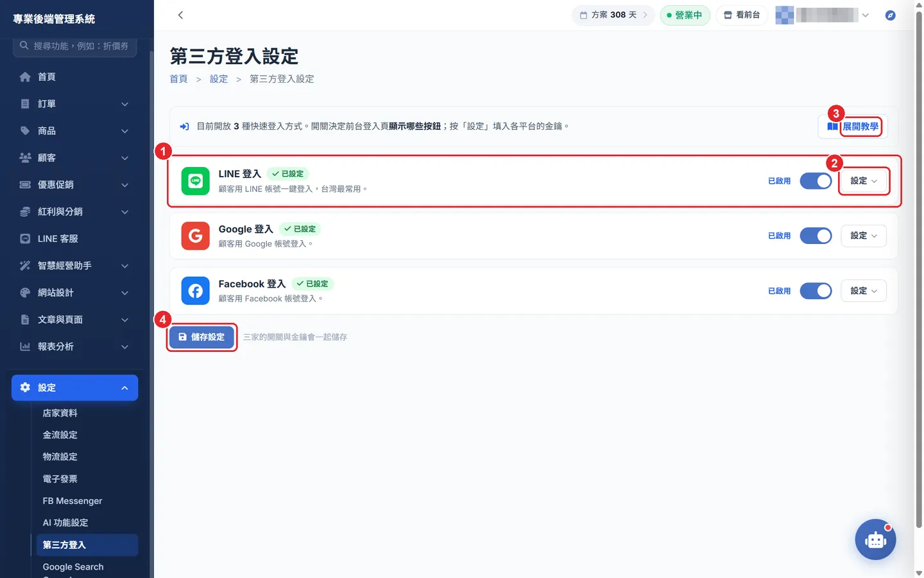Click the search function input field
This screenshot has height=578, width=924.
(x=74, y=46)
